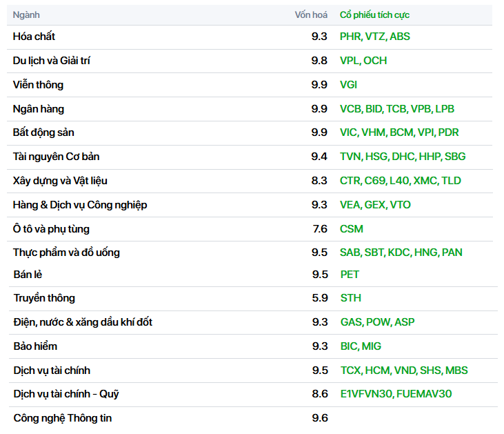The height and width of the screenshot is (434, 504).
Task: Open the PET stock in Bán lẻ
Action: tap(350, 275)
